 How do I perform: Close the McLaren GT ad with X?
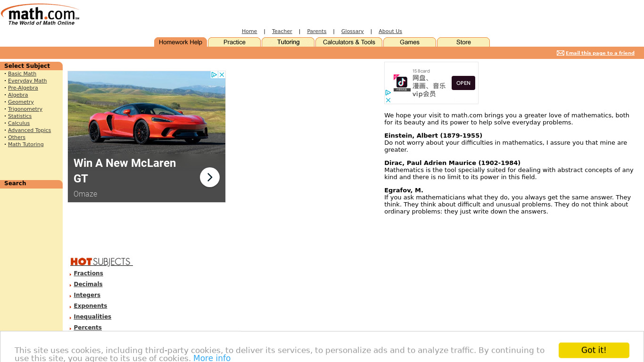(222, 75)
